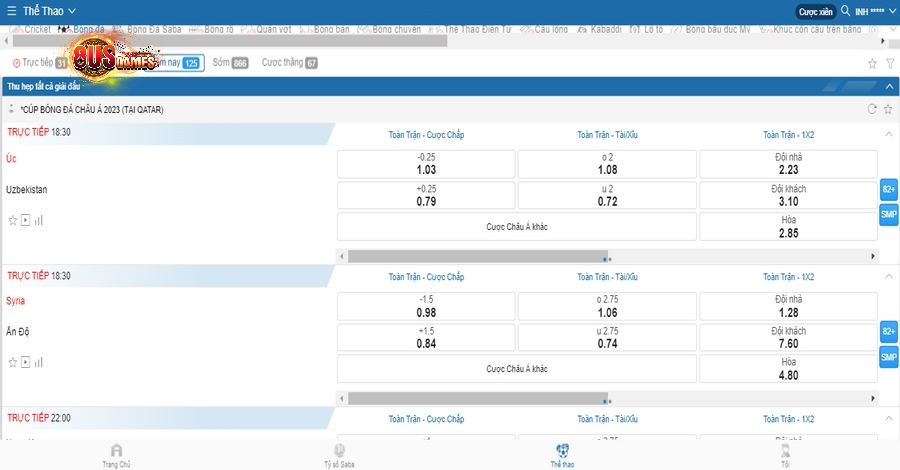Click the SMP button on the Syria match
The width and height of the screenshot is (900, 470).
(x=888, y=356)
